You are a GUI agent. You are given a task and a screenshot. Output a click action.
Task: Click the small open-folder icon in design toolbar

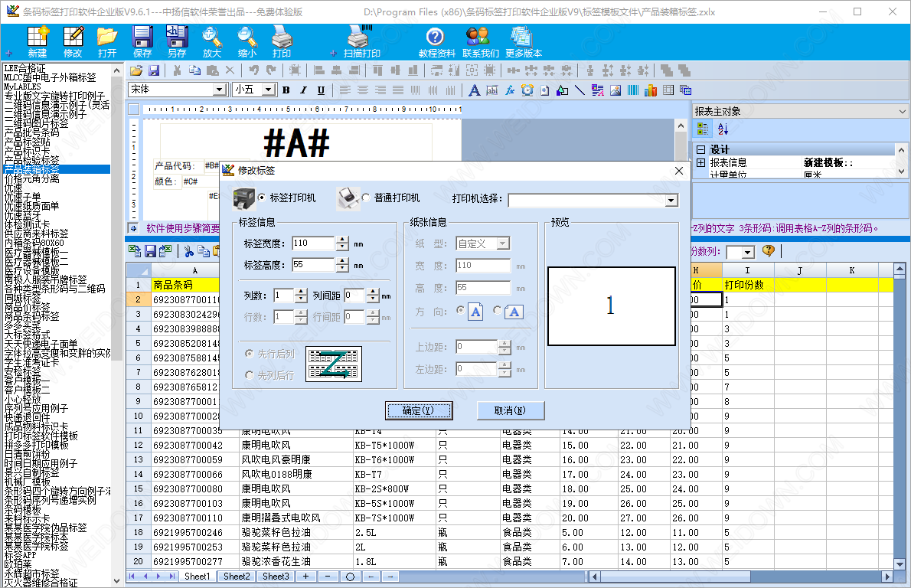(x=136, y=70)
